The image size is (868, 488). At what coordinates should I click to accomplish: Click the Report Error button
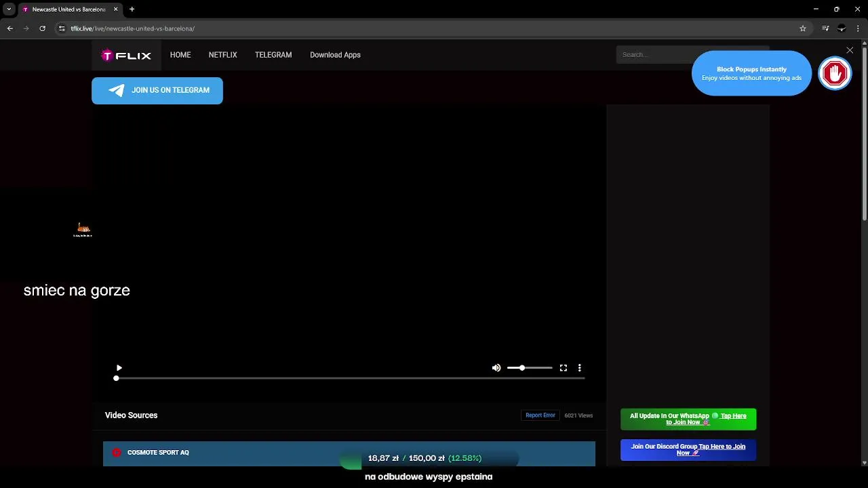(540, 415)
